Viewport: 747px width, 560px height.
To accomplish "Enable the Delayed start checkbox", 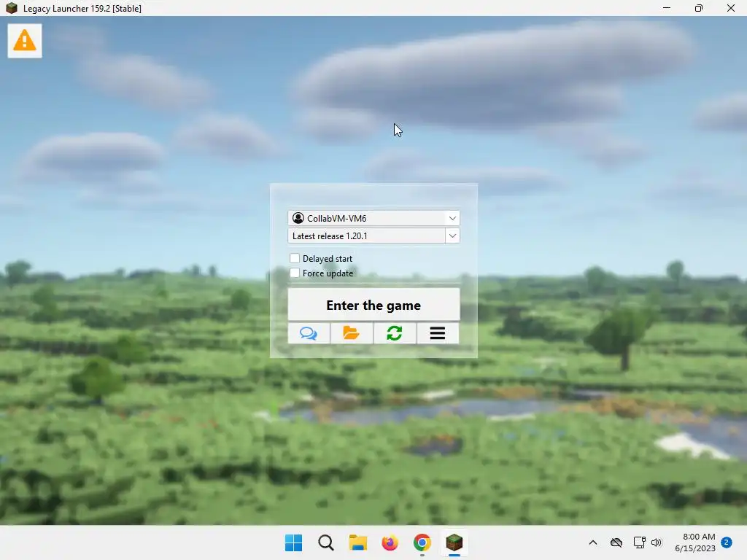I will [295, 258].
